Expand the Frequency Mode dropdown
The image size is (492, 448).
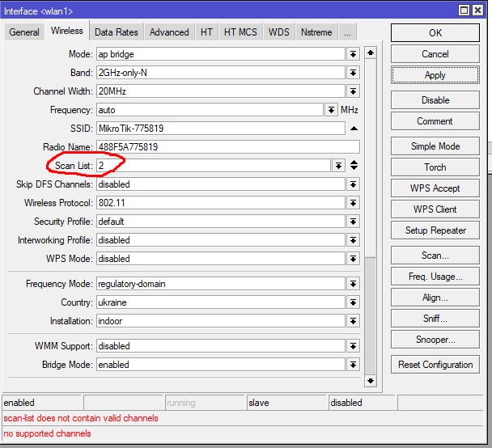click(x=353, y=284)
